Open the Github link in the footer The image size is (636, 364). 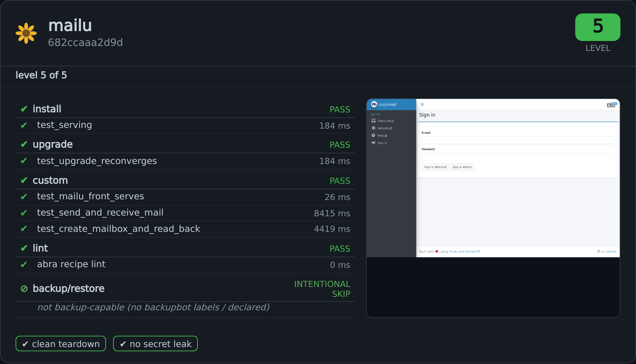[x=611, y=252]
